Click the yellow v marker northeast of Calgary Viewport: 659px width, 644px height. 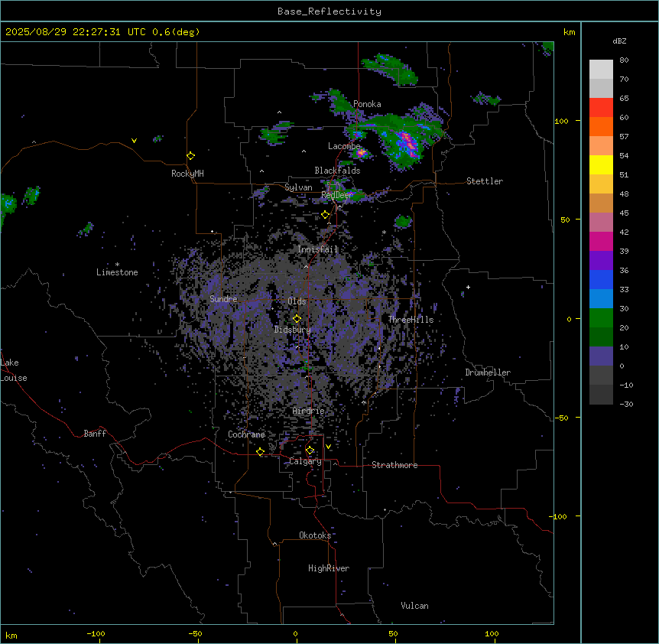pos(328,447)
